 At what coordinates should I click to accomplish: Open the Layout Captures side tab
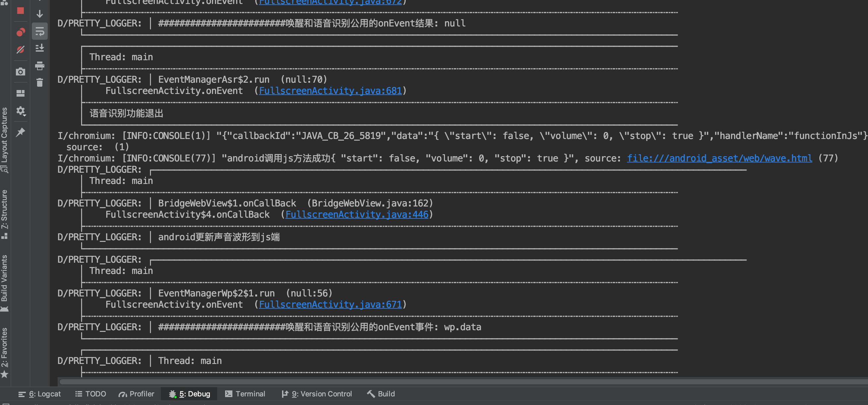coord(4,140)
